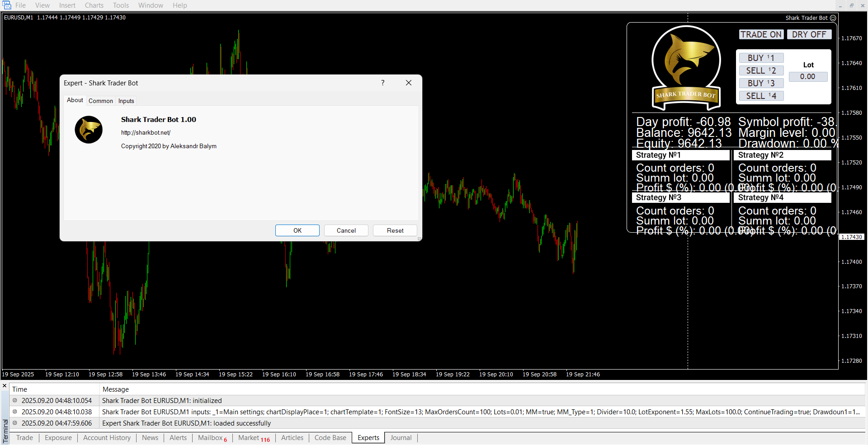
Task: Open the Tools menu
Action: tap(121, 5)
